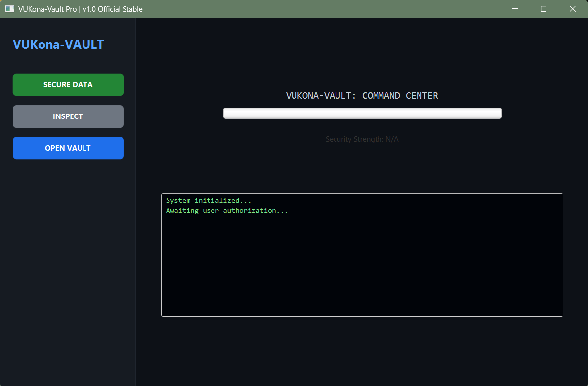Screen dimensions: 588x386
Task: Click the 'System initialized...' log line
Action: point(208,200)
